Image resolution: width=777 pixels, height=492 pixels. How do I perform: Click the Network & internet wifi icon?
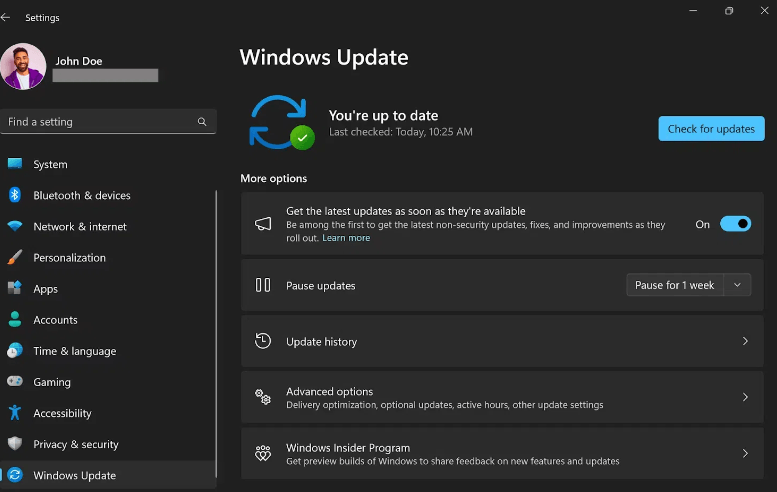click(15, 226)
